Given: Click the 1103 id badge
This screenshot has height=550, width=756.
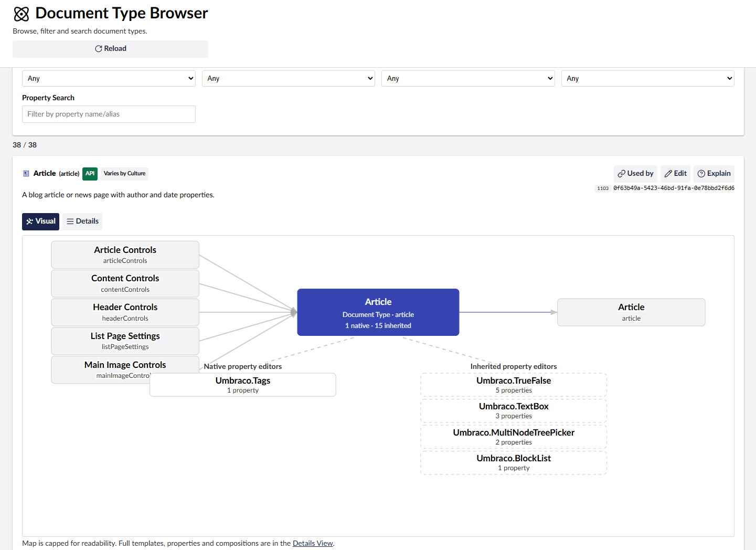Looking at the screenshot, I should [603, 188].
